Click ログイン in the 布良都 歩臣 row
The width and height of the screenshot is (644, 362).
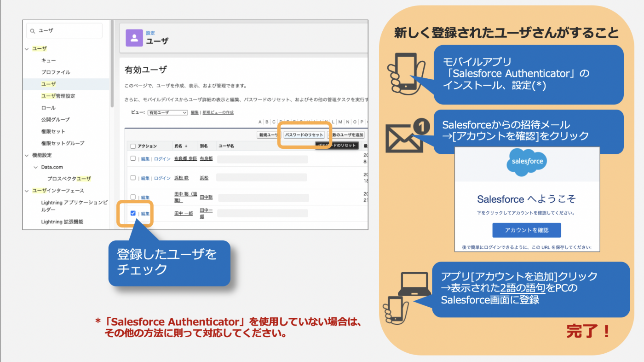tap(162, 158)
